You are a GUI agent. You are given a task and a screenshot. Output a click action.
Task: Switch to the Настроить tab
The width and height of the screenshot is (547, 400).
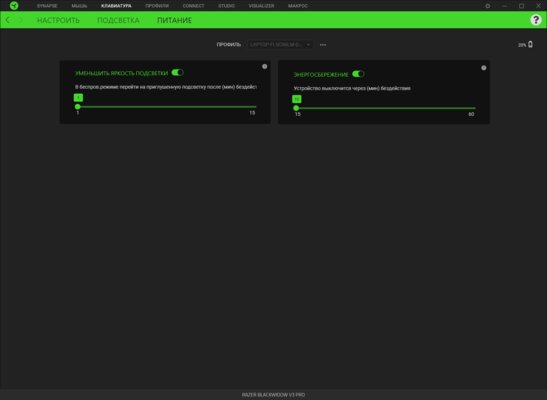(58, 20)
